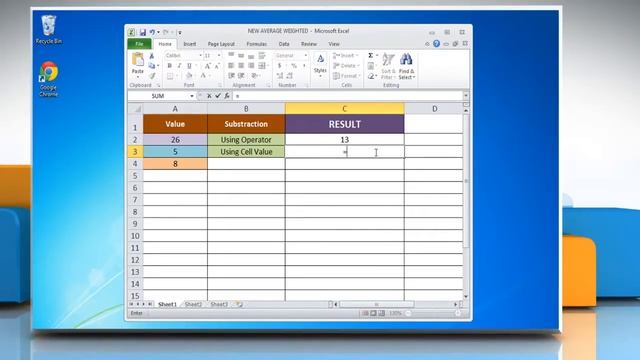Open the General number format dropdown
This screenshot has height=360, width=640.
coord(306,56)
